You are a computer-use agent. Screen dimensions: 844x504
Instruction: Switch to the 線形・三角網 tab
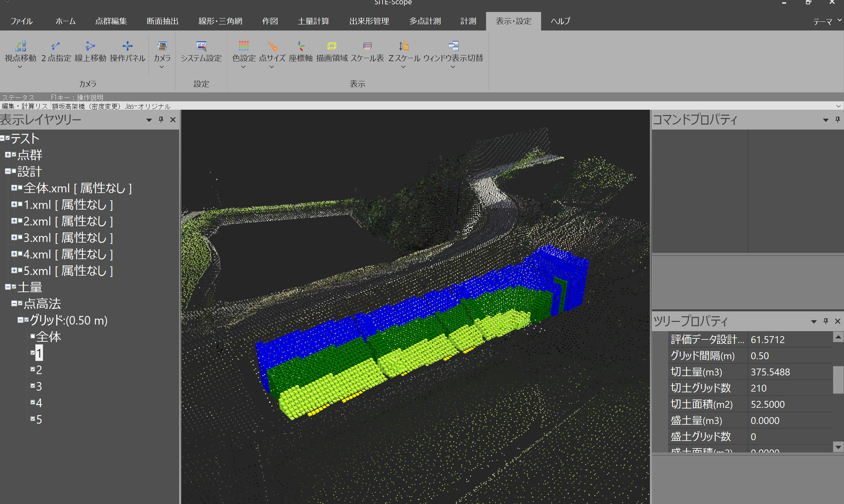pos(220,21)
